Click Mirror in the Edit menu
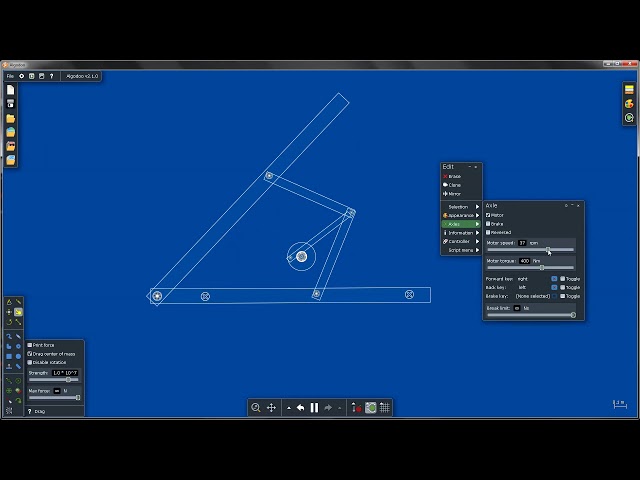Screen dimensions: 640x480 pos(454,194)
